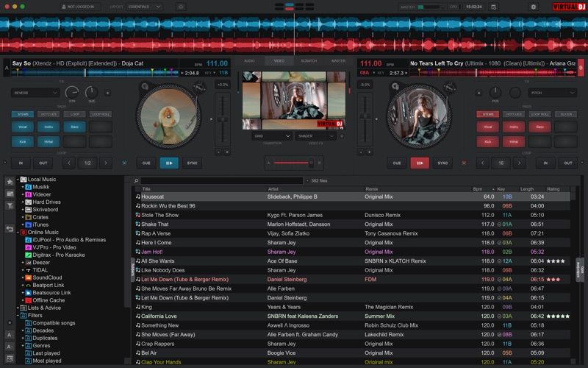Open the settings gear in top bar

coord(534,7)
